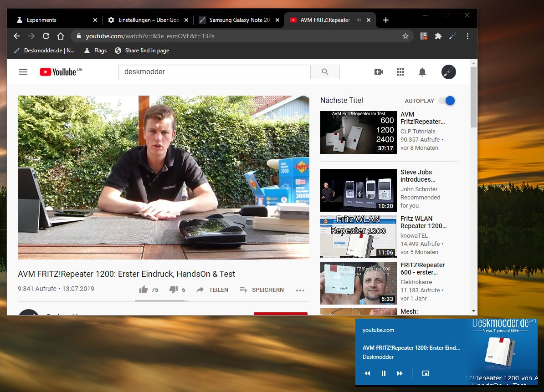Focus the YouTube search field
Image resolution: width=544 pixels, height=392 pixels.
(215, 72)
